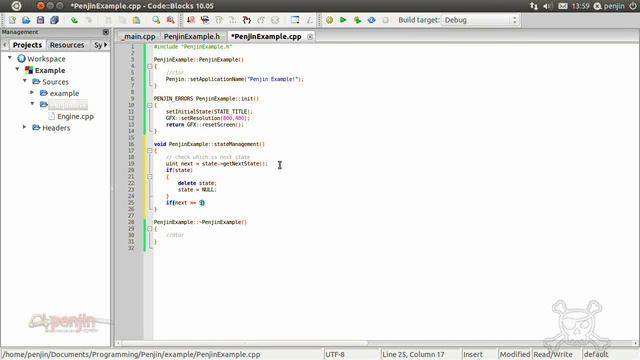Save the current file with Save icon

pyautogui.click(x=40, y=20)
